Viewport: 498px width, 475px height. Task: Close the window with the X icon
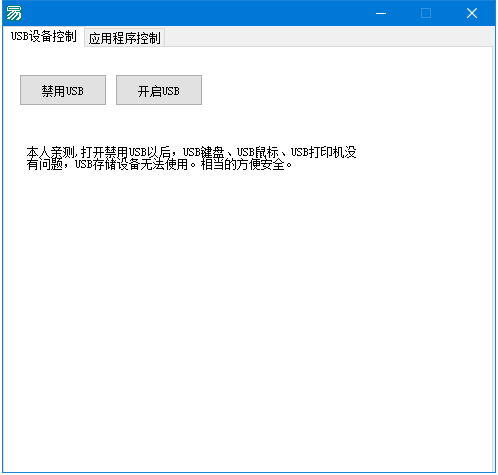[472, 13]
